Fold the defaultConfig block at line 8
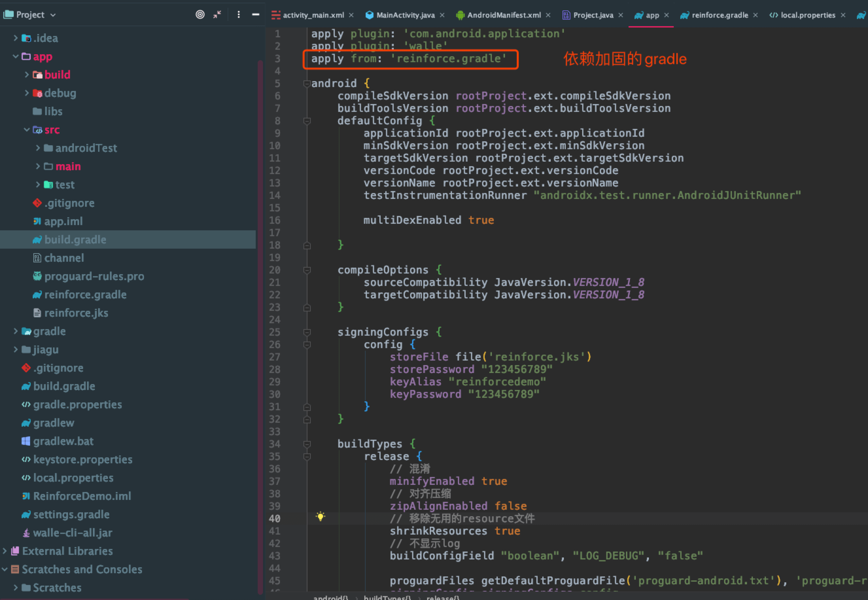Screen dimensions: 868x600 [x=307, y=121]
